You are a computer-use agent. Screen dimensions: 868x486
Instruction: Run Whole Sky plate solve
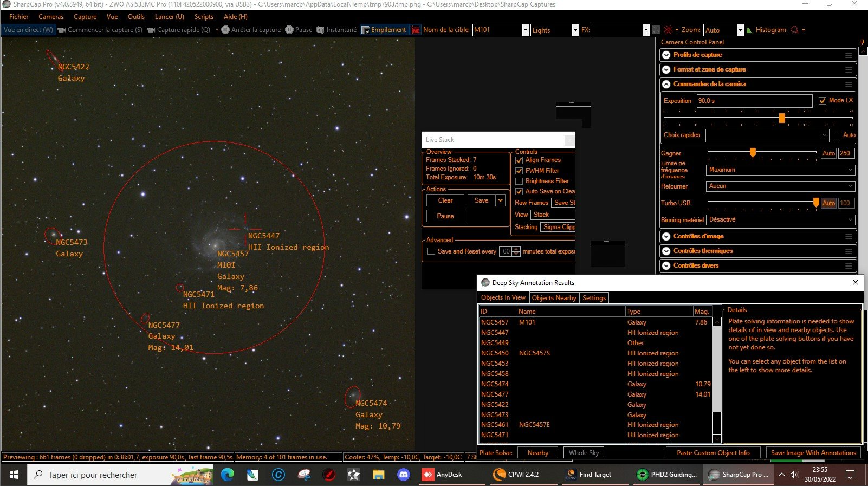(584, 453)
